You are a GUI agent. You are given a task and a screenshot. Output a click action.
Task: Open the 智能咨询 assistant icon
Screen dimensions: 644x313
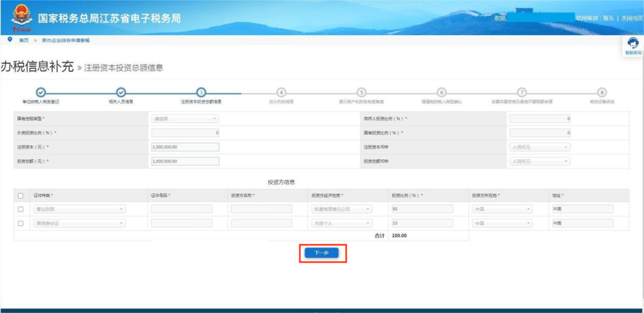[x=633, y=44]
